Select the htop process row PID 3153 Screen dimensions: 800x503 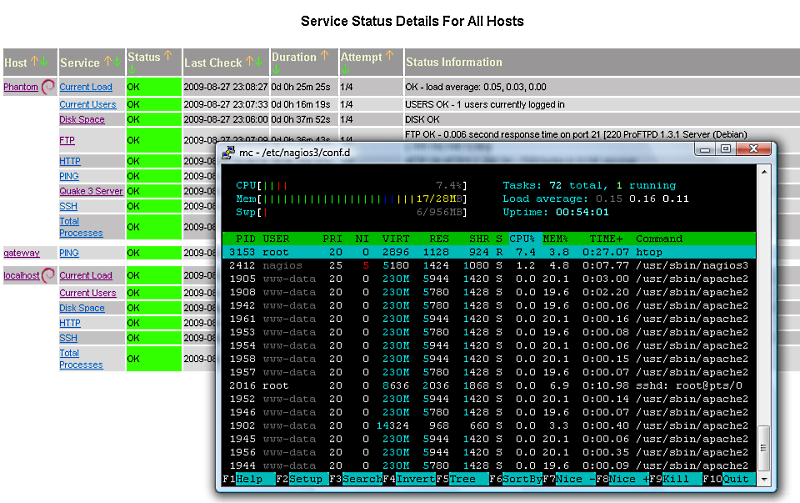click(489, 252)
